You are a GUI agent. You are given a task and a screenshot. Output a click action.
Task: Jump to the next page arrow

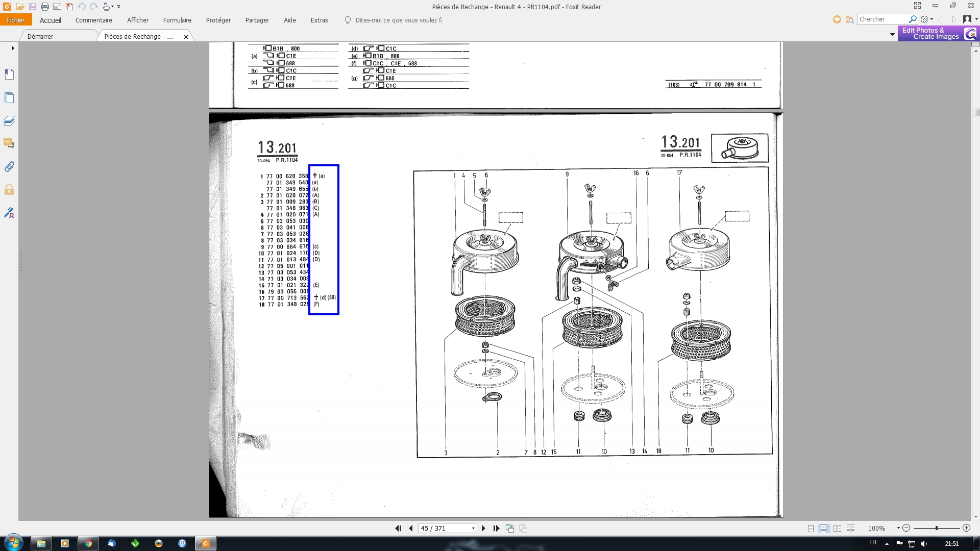point(484,529)
